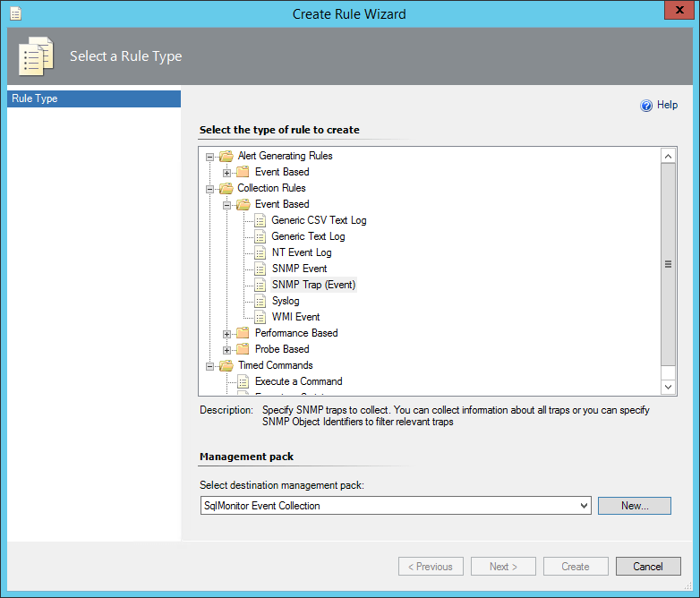The height and width of the screenshot is (598, 700).
Task: Click the Generic Text Log rule icon
Action: (x=260, y=236)
